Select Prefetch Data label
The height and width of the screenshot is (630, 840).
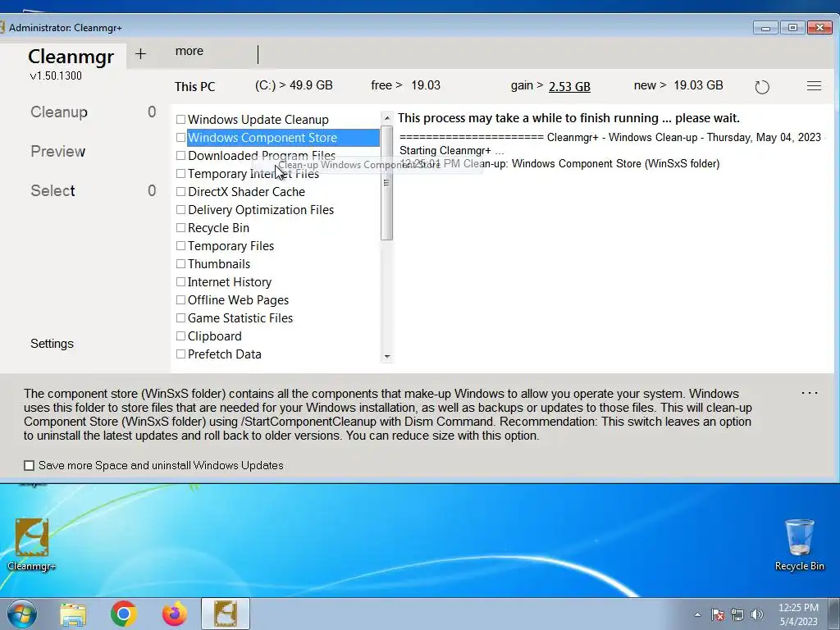[225, 354]
